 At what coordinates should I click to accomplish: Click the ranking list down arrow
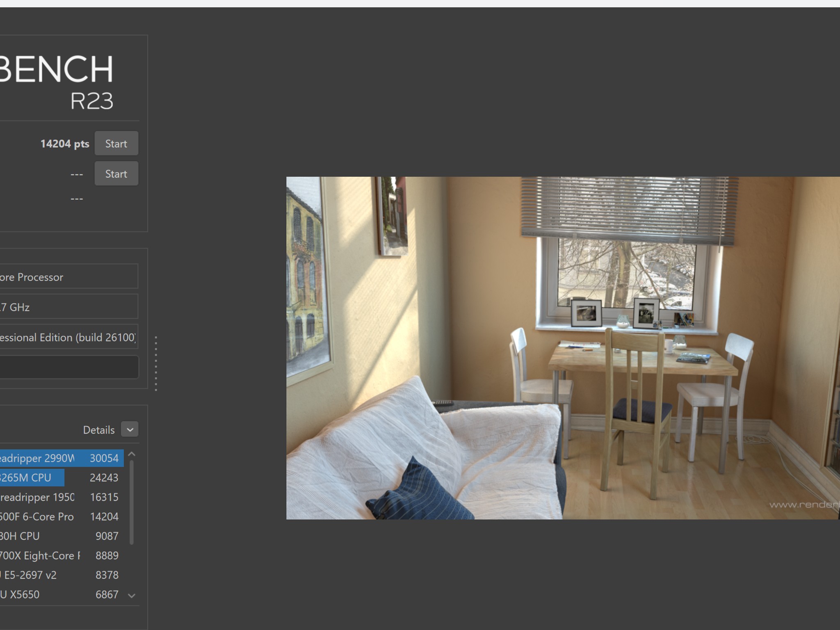coord(132,595)
